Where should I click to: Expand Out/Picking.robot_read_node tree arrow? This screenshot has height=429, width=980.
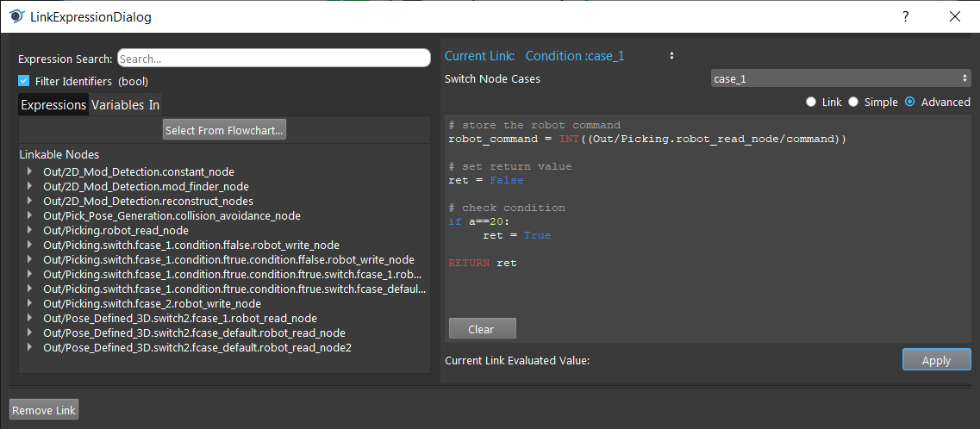coord(29,230)
